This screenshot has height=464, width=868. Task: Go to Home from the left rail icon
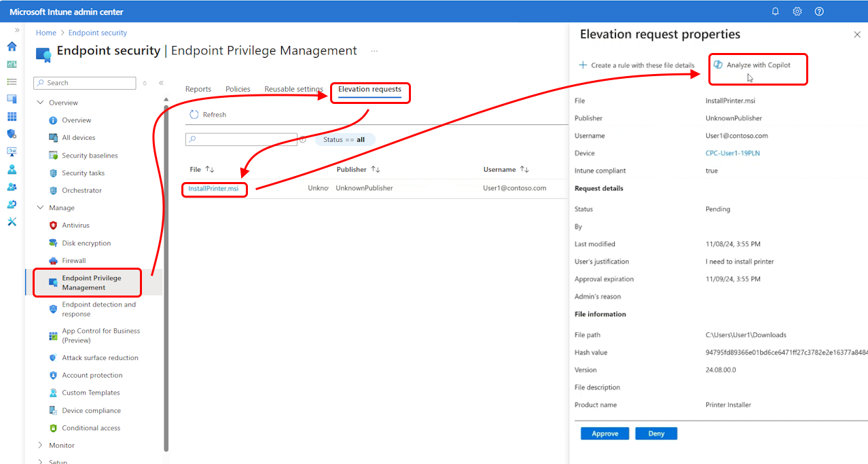tap(12, 47)
